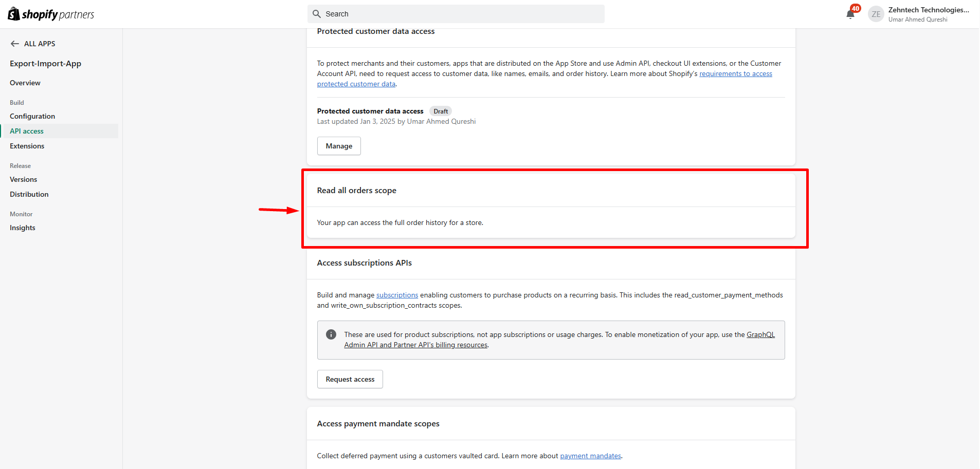Click the Export-Import-App title
The height and width of the screenshot is (469, 980).
point(46,64)
